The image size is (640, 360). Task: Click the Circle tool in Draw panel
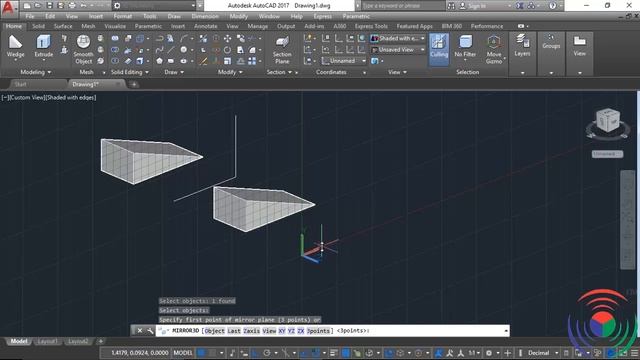pos(184,50)
